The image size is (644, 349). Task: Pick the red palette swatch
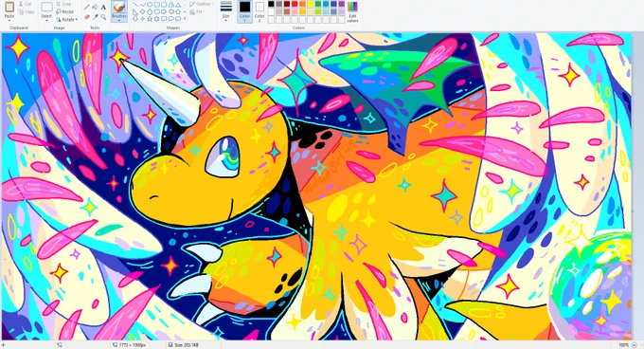coord(295,4)
